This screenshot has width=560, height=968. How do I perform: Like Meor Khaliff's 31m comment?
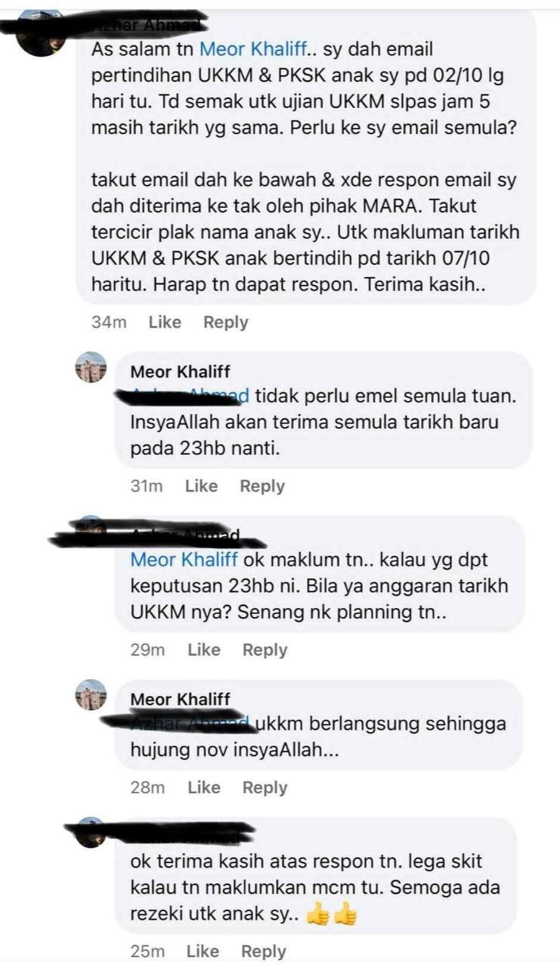pos(201,486)
